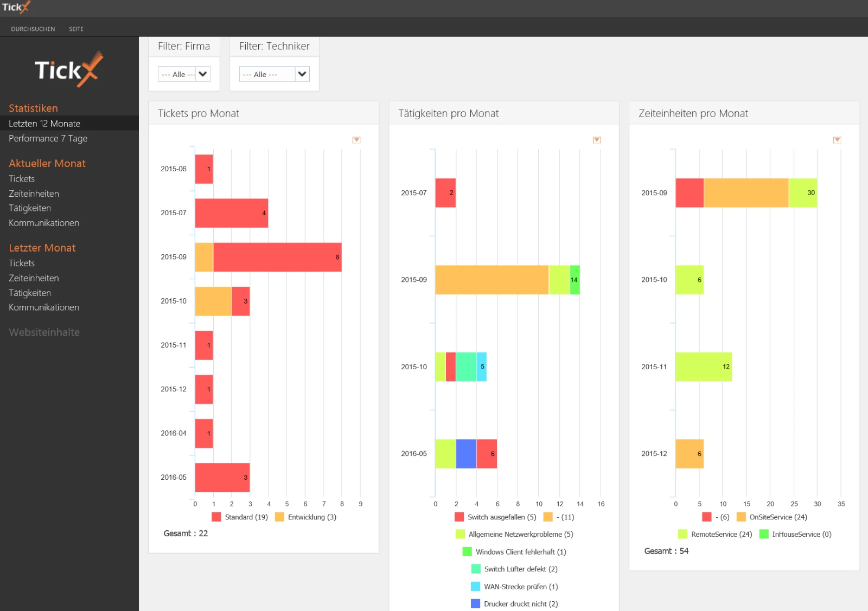Open Zeiteinheiten under Letzter Monat
Screen dimensions: 868x611
click(34, 278)
